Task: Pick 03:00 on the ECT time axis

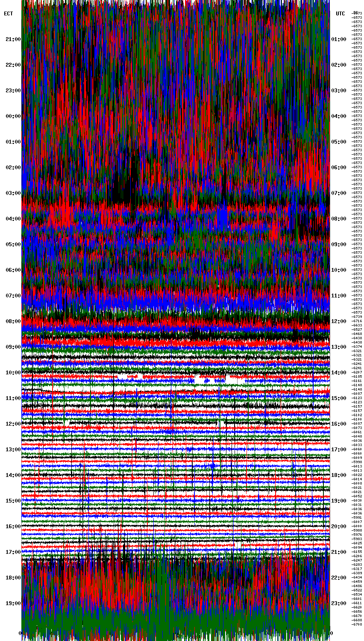Action: 13,193
